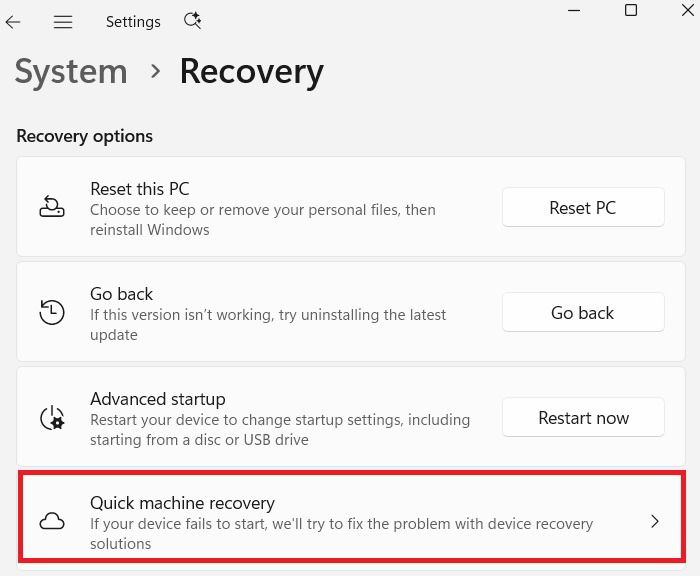Open the Quick machine recovery title
Image resolution: width=700 pixels, height=576 pixels.
(x=182, y=503)
